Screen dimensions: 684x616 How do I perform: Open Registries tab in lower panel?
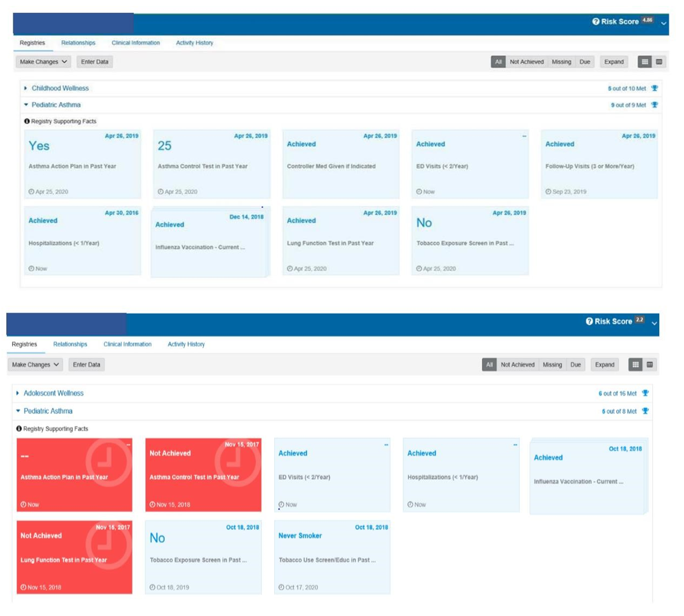24,344
